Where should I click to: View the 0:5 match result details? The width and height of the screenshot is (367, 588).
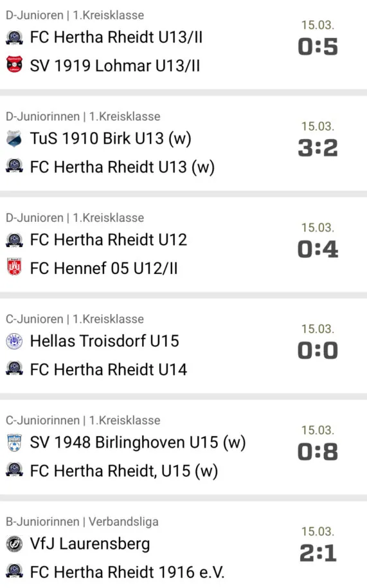[x=318, y=46]
